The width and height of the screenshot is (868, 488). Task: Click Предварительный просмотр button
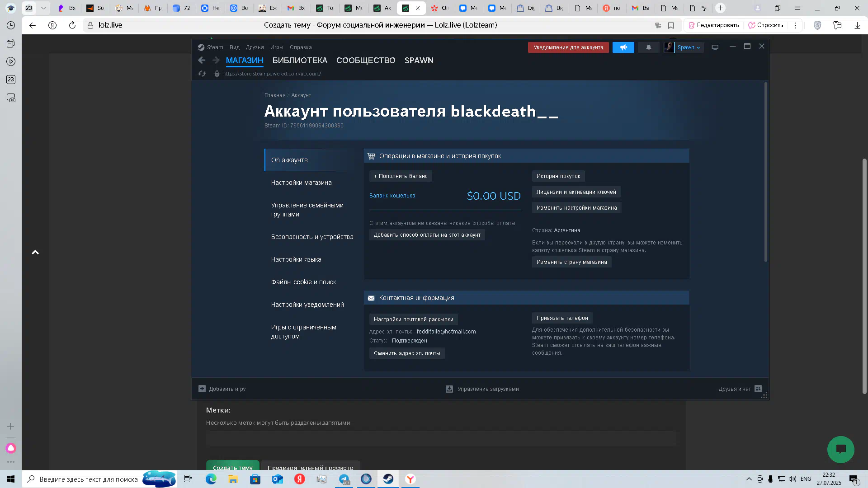tap(311, 465)
